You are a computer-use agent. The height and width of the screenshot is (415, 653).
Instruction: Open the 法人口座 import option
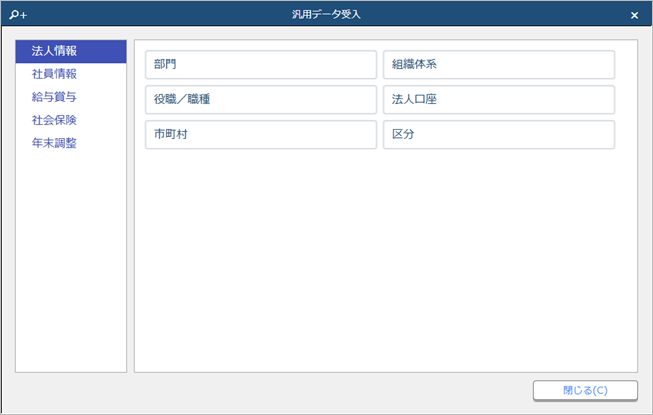[x=499, y=99]
